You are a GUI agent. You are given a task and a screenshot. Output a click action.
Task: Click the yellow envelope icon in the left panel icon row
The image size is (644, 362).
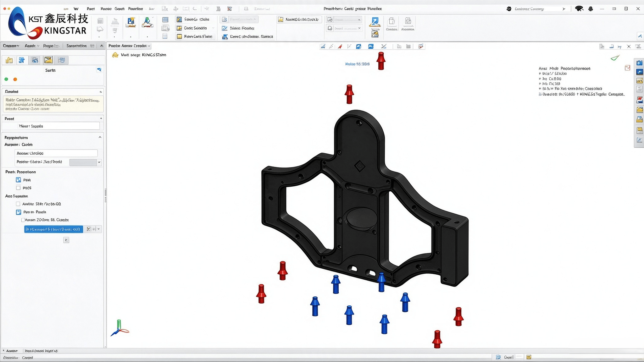click(x=48, y=60)
